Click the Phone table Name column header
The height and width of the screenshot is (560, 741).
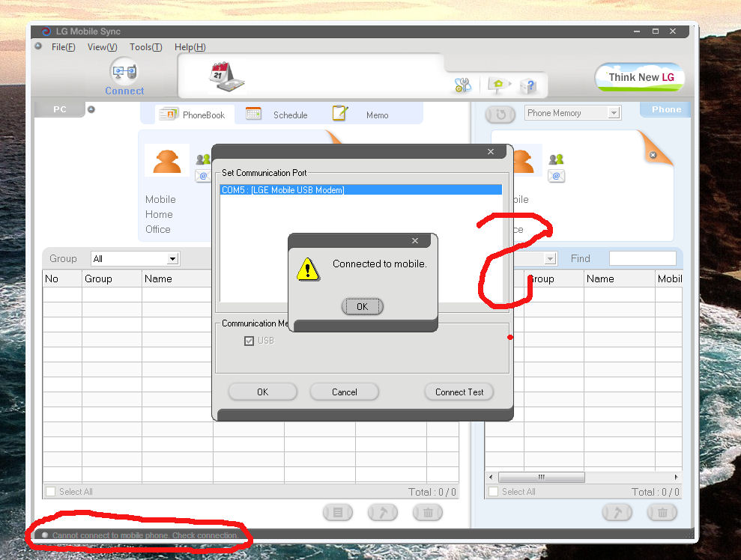tap(620, 279)
